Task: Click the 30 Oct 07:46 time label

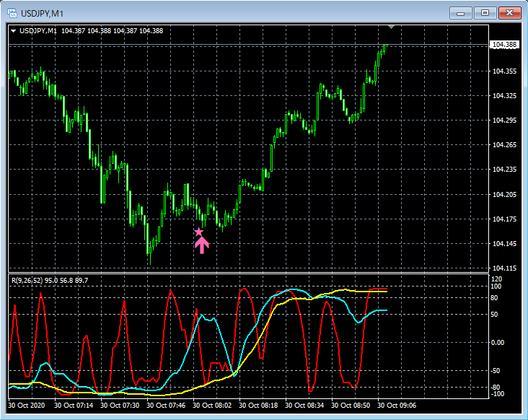Action: click(166, 405)
